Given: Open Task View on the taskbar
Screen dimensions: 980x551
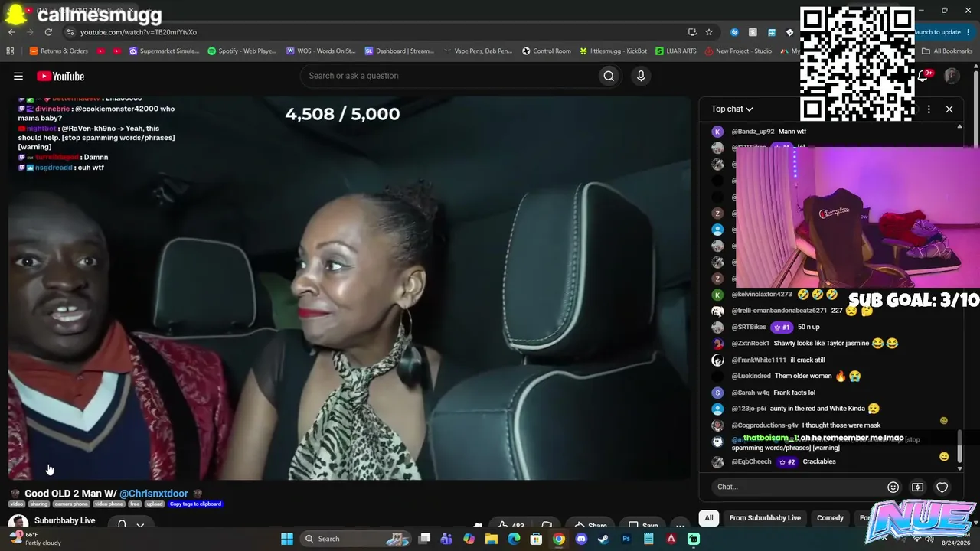Looking at the screenshot, I should 424,539.
